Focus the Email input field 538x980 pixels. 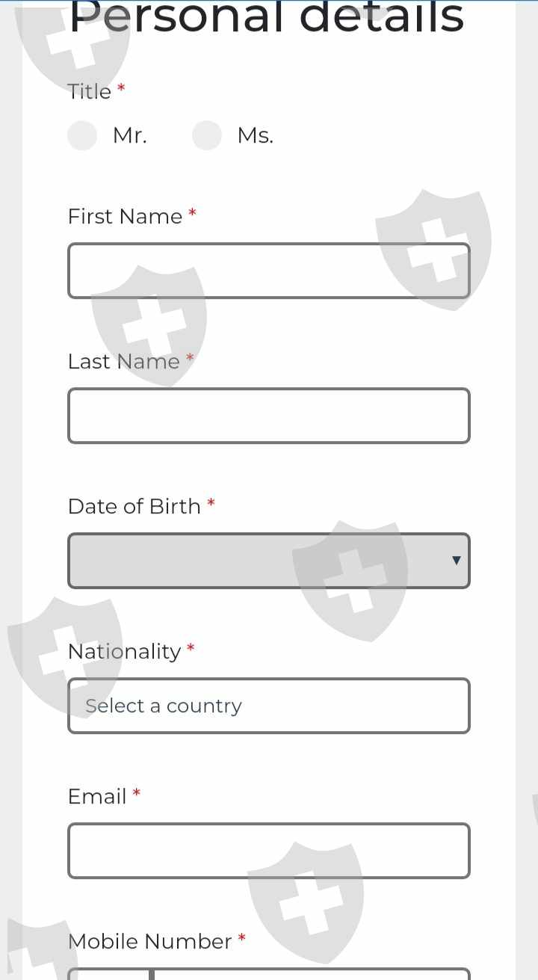[x=268, y=851]
